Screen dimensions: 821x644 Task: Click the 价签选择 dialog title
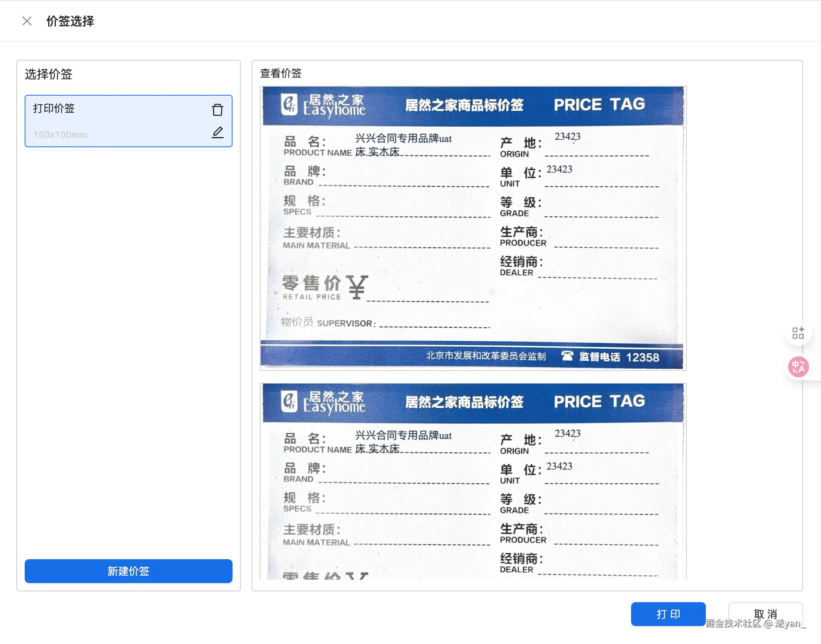[x=70, y=21]
